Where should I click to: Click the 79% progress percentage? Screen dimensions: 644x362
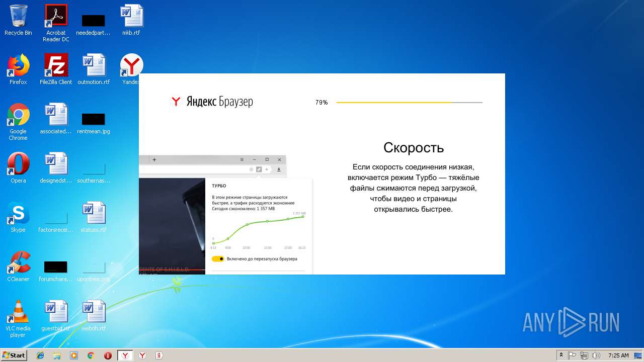[x=321, y=103]
